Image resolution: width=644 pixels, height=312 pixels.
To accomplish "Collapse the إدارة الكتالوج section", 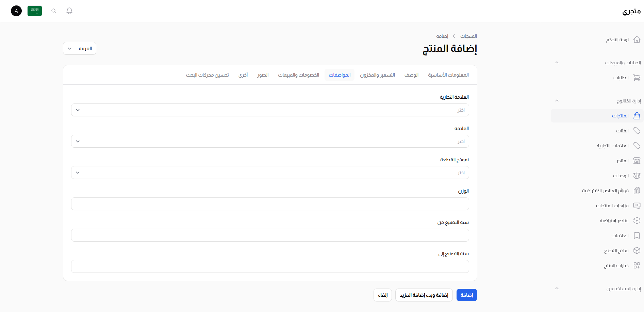I will point(557,100).
